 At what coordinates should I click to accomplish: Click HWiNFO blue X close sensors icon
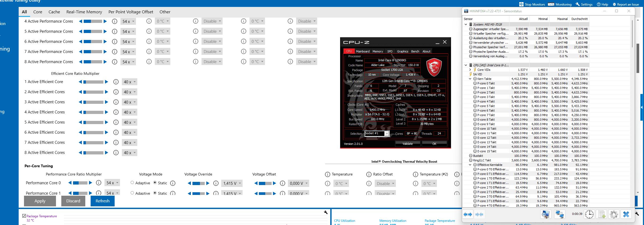click(x=626, y=214)
